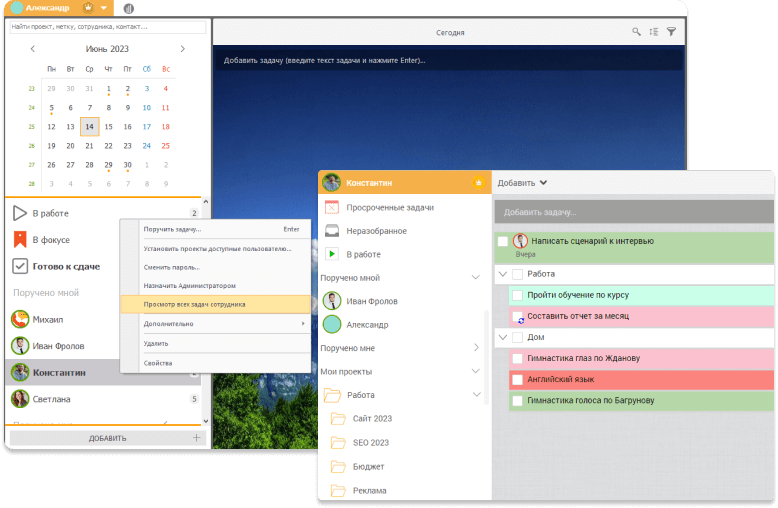The height and width of the screenshot is (508, 778).
Task: Select June 24 in the calendar
Action: pyautogui.click(x=147, y=146)
